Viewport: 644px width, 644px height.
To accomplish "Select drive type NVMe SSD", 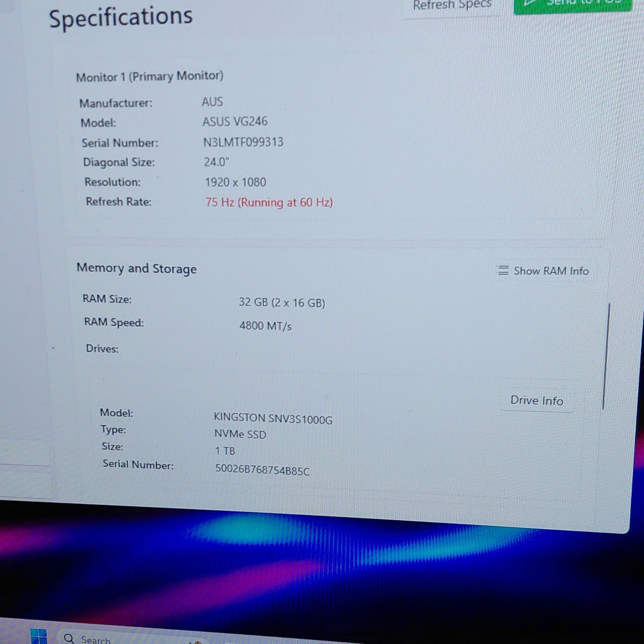I will click(240, 435).
